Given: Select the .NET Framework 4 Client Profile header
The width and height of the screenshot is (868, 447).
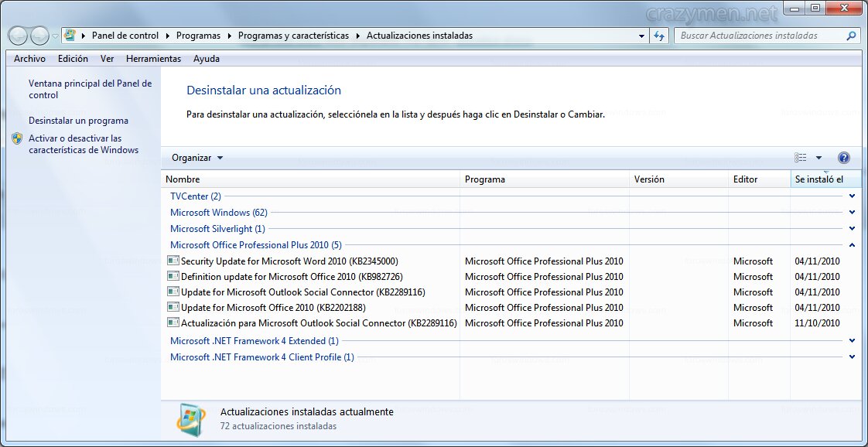Looking at the screenshot, I should coord(261,357).
